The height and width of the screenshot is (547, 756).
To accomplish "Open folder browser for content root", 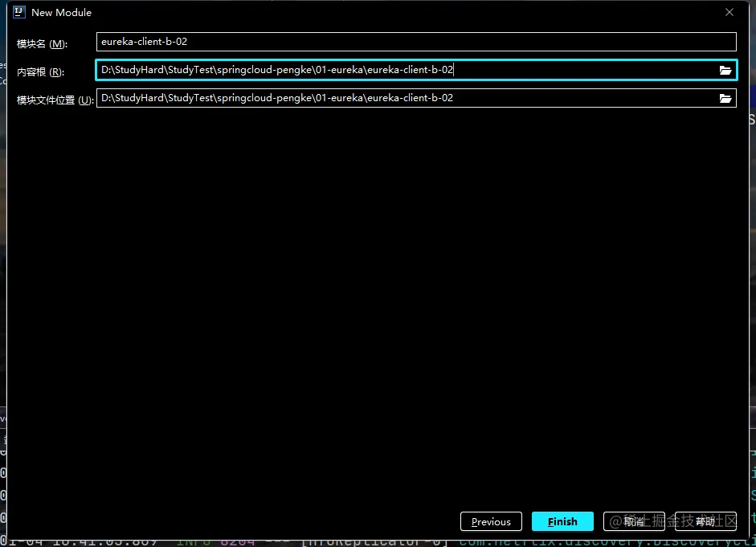I will [x=725, y=71].
